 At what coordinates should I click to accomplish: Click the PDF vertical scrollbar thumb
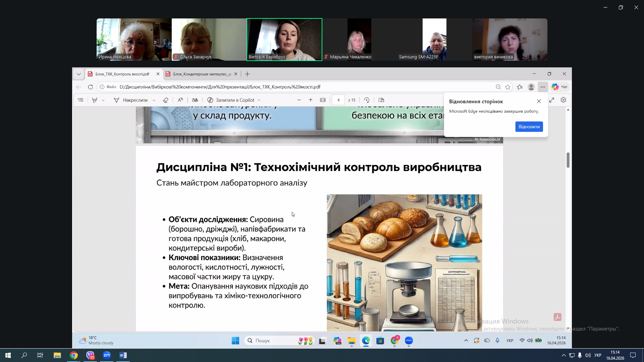(x=568, y=160)
